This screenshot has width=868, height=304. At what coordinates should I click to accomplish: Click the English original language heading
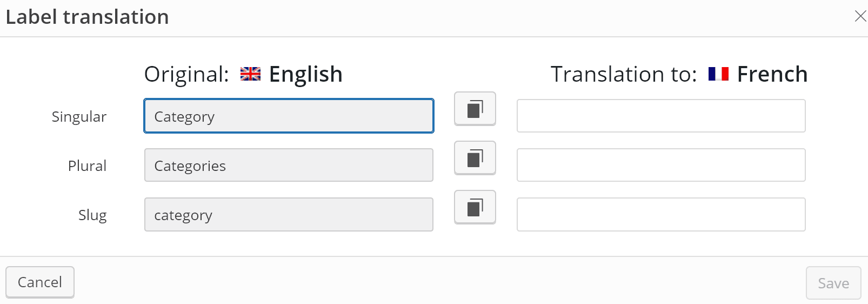click(305, 74)
